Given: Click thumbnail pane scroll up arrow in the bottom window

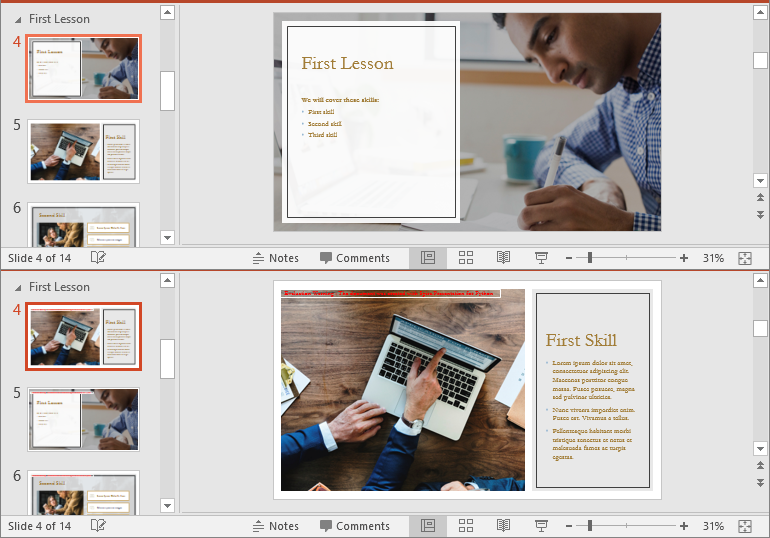Looking at the screenshot, I should pyautogui.click(x=167, y=280).
